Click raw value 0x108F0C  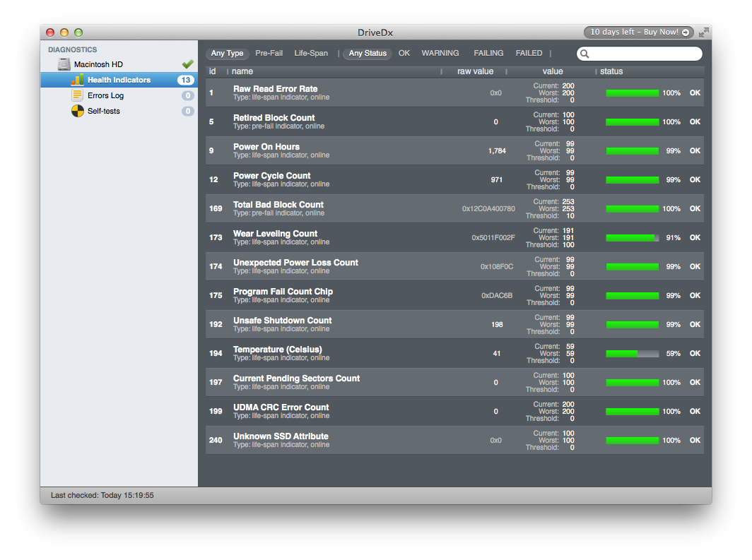pos(497,266)
